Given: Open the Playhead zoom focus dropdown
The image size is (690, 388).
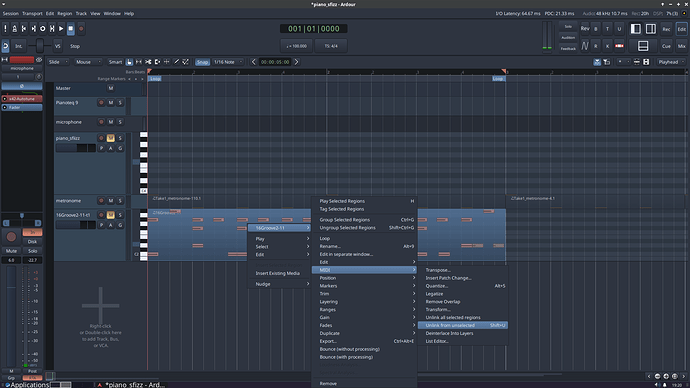Looking at the screenshot, I should tap(671, 62).
